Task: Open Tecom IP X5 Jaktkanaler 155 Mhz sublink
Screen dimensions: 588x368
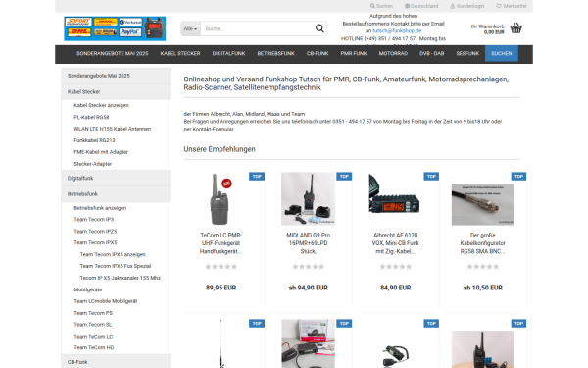Action: [121, 278]
